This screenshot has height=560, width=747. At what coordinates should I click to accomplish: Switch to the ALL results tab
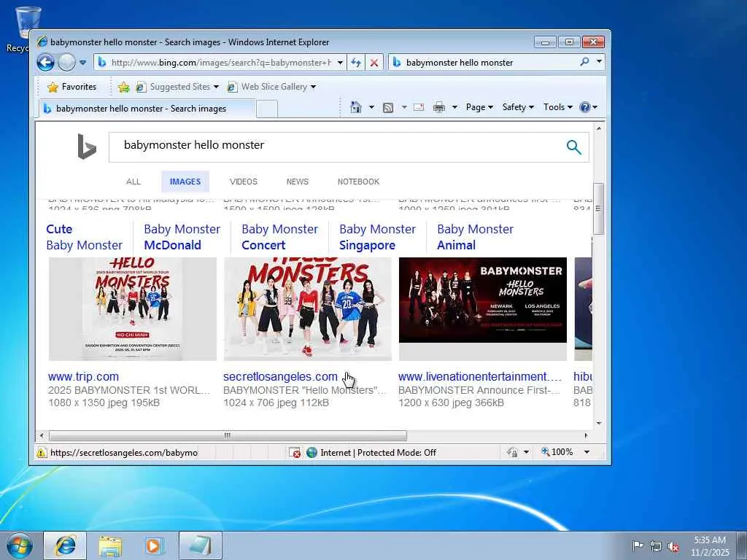[133, 182]
